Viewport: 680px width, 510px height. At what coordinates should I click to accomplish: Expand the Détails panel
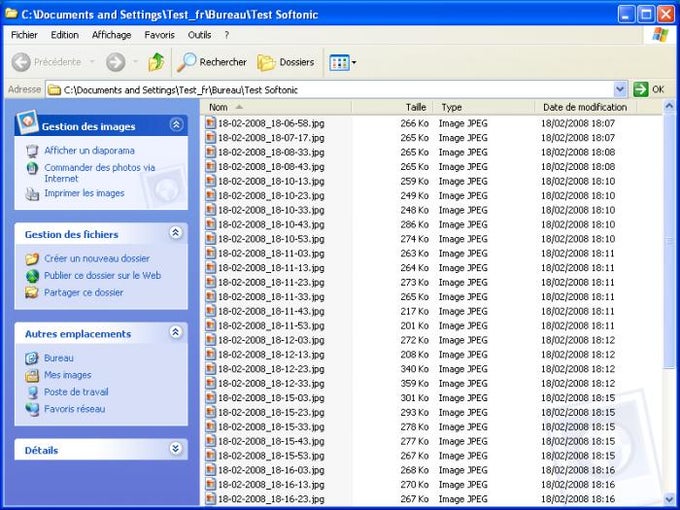point(176,448)
